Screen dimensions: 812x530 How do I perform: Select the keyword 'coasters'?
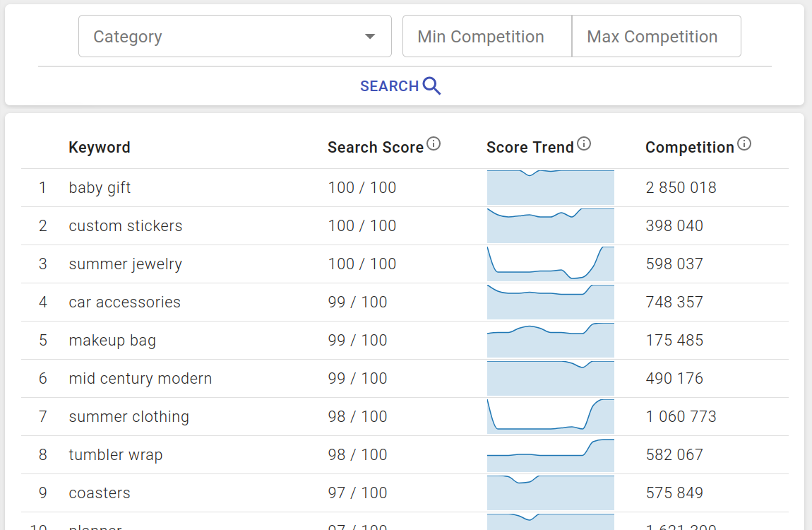coord(100,493)
